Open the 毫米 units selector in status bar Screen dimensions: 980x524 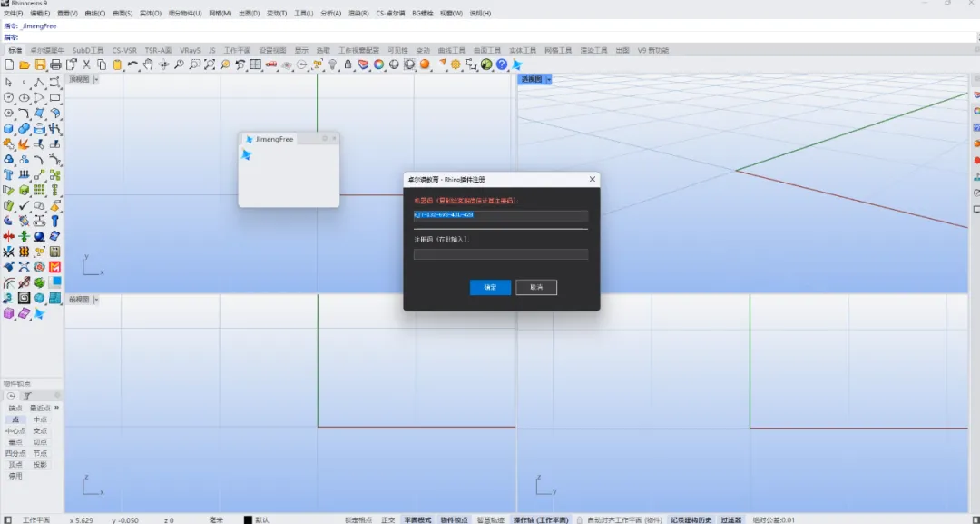tap(216, 519)
